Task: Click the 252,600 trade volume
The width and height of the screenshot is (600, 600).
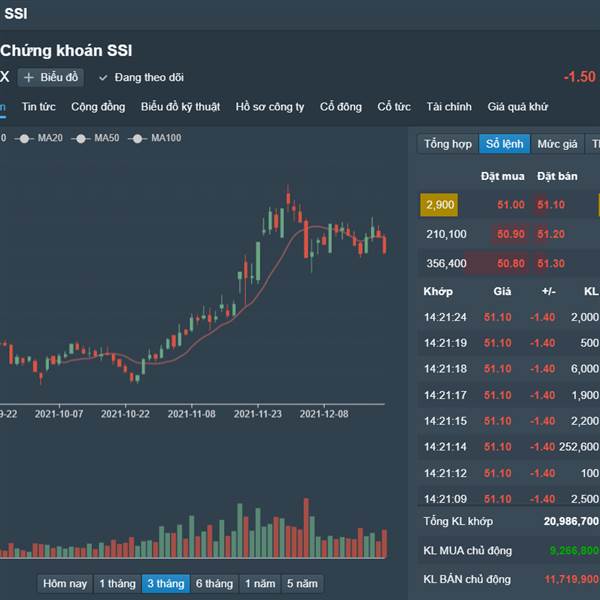Action: tap(579, 447)
